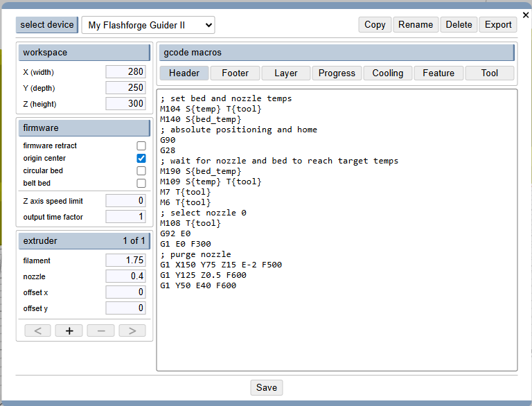Delete the current device
Screen dimensions: 532x406
(459, 25)
